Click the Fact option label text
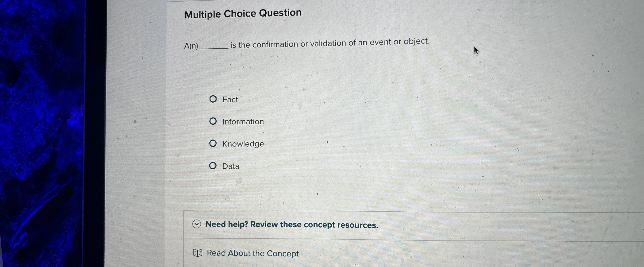Viewport: 644px width, 267px height. coord(230,99)
